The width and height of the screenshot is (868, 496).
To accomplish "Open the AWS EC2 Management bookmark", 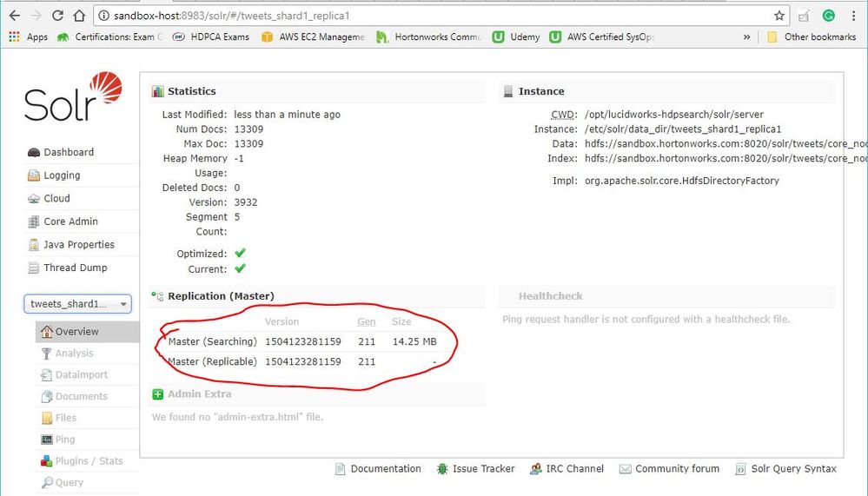I will [314, 36].
